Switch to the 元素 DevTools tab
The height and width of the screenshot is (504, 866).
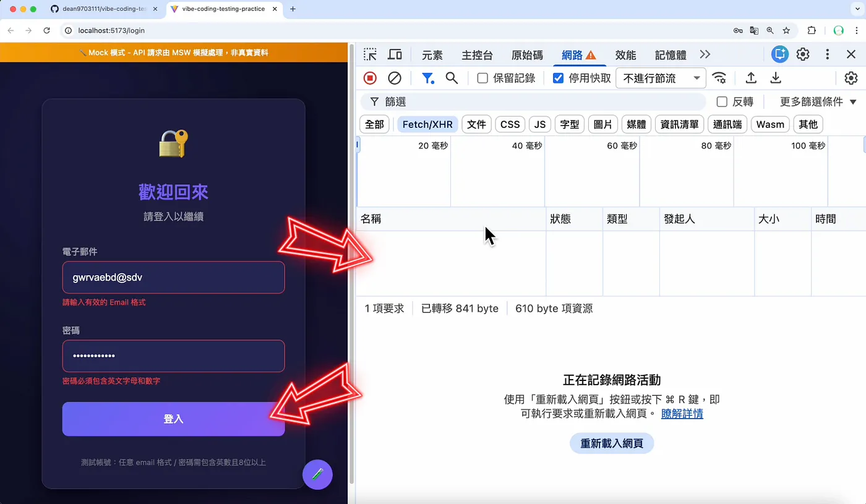click(x=432, y=55)
